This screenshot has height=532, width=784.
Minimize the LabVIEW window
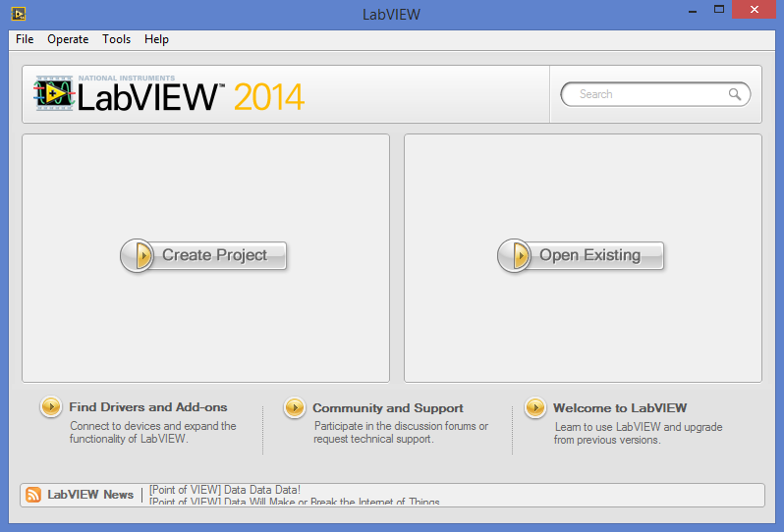(693, 10)
